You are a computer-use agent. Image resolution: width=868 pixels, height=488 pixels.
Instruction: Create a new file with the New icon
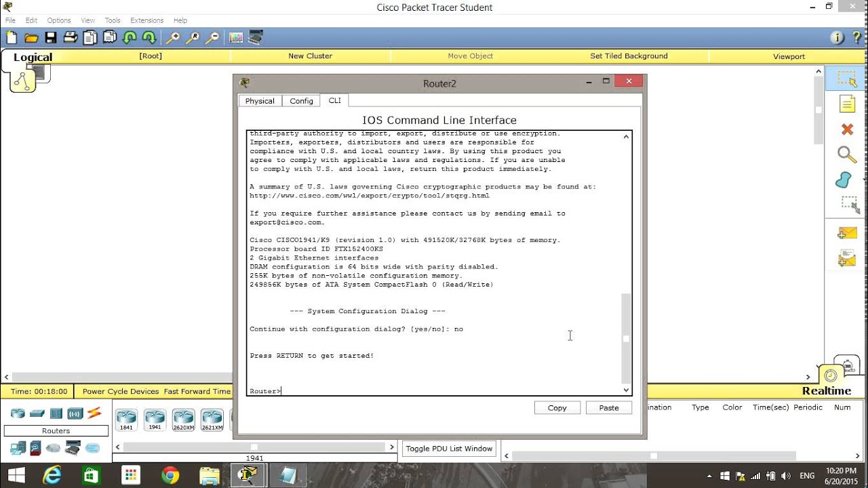[12, 38]
